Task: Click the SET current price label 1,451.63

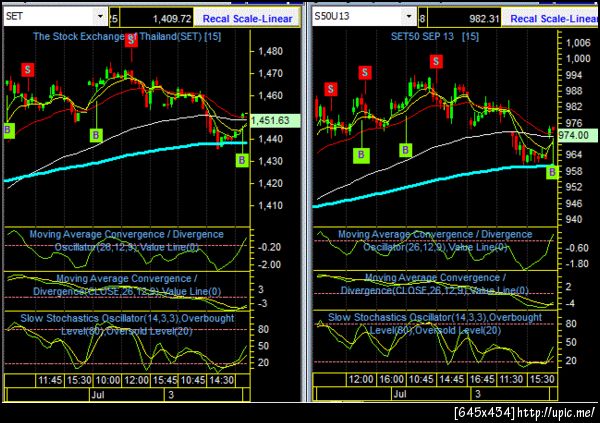Action: (275, 121)
